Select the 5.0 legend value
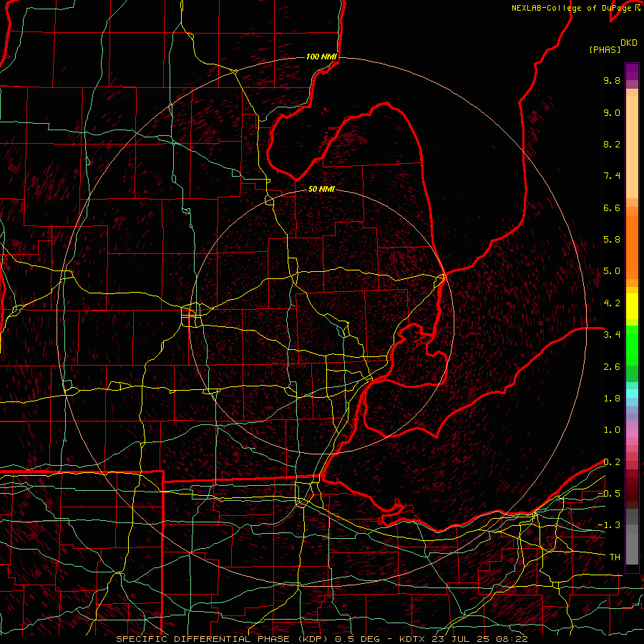 point(612,271)
